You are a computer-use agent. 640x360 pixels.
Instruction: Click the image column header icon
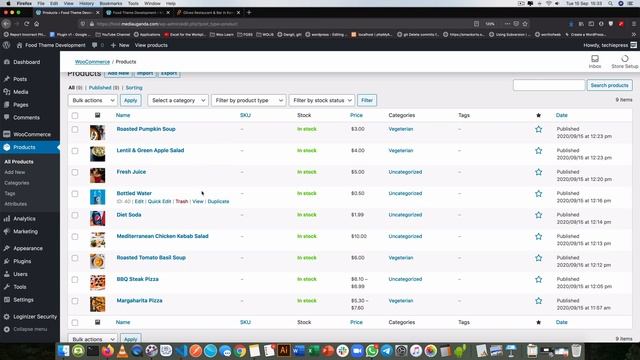[98, 115]
